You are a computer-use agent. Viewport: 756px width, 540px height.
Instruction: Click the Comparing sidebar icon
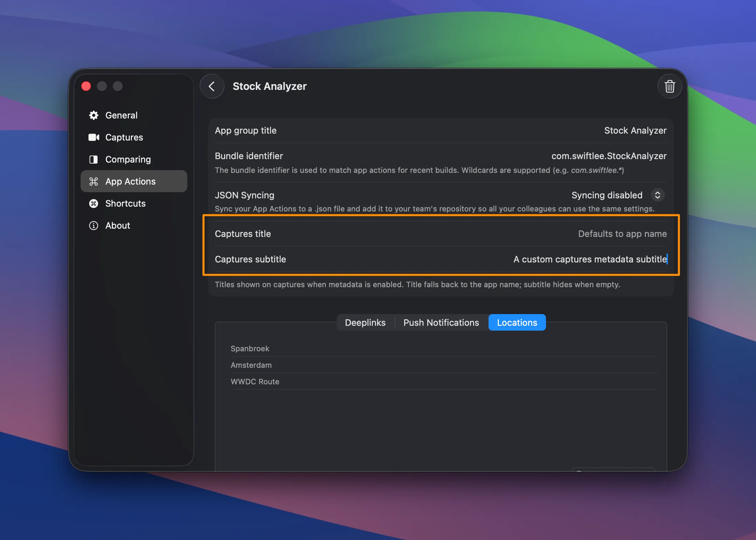[x=94, y=159]
